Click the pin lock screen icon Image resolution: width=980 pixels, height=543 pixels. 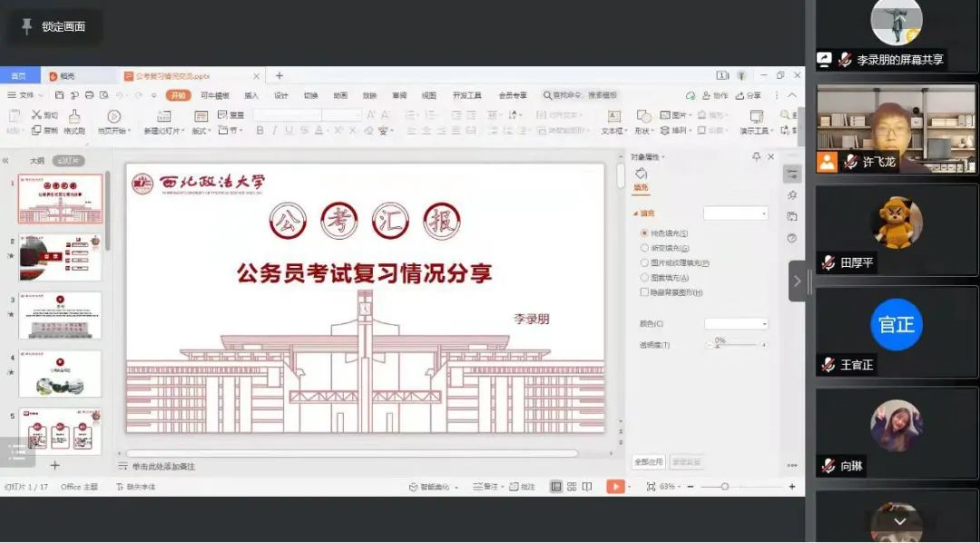point(27,26)
